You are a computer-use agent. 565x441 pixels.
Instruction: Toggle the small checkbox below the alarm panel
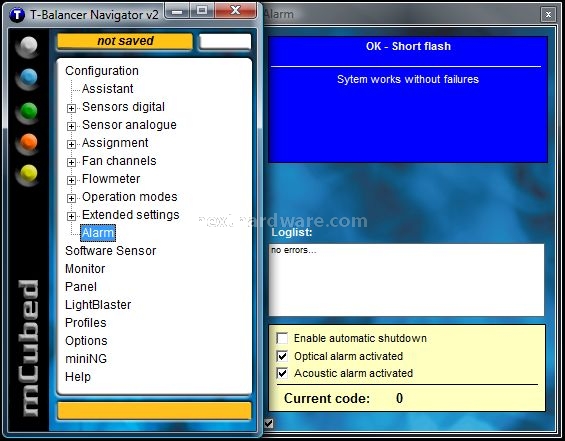click(x=268, y=423)
